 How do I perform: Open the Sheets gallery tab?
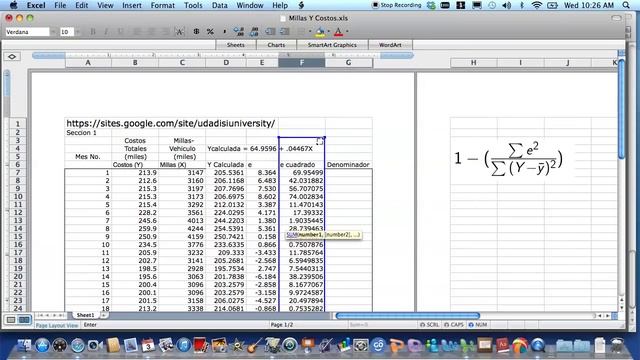236,45
